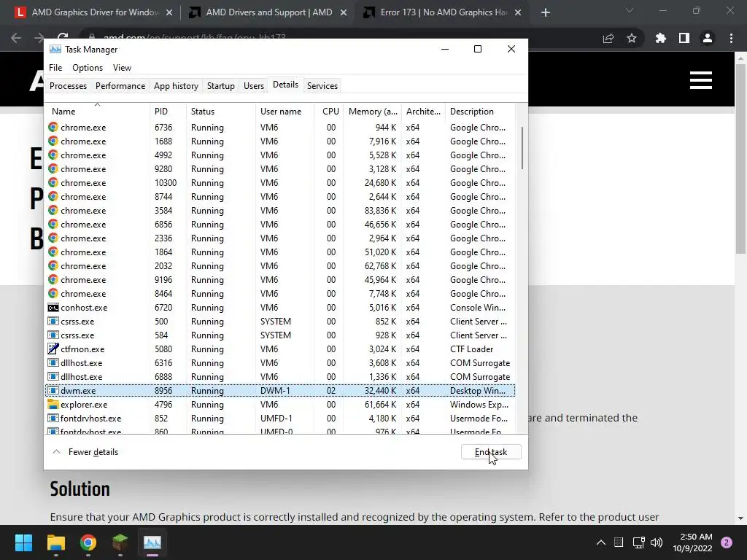Click the Task Manager title bar icon
This screenshot has width=747, height=560.
click(x=55, y=49)
